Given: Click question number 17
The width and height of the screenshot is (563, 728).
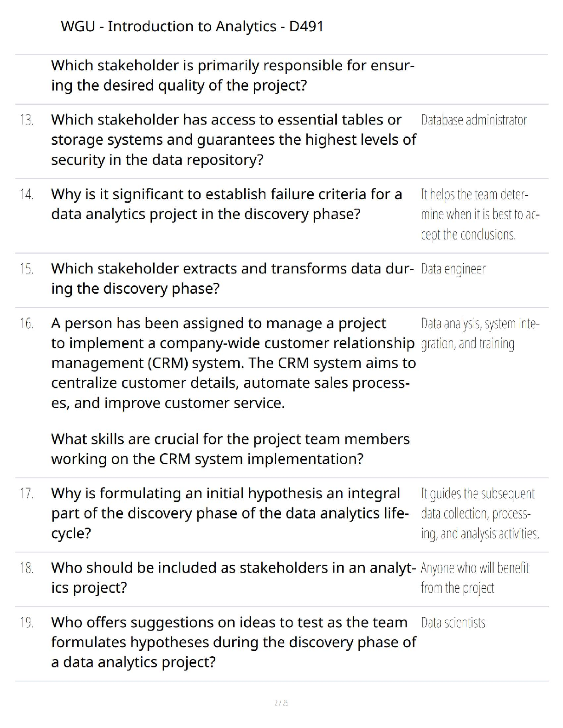Looking at the screenshot, I should tap(27, 494).
